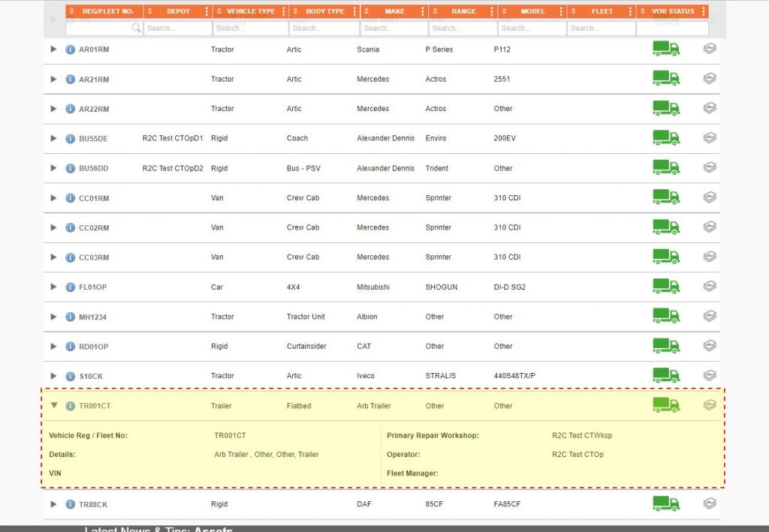
Task: Open the VOR STATUS column menu
Action: tap(702, 11)
